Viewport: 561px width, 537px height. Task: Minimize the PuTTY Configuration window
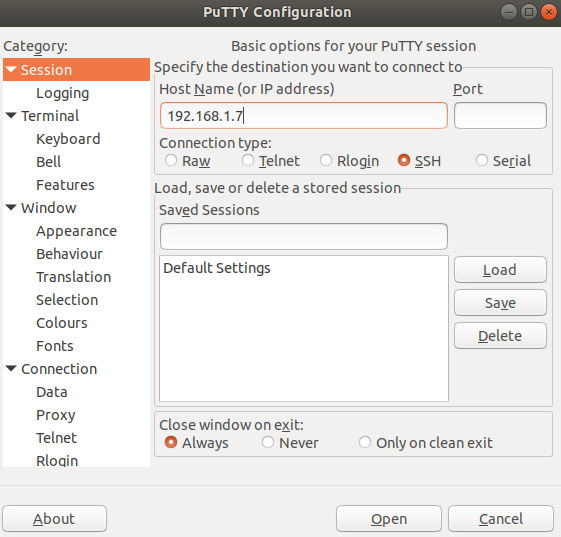509,13
